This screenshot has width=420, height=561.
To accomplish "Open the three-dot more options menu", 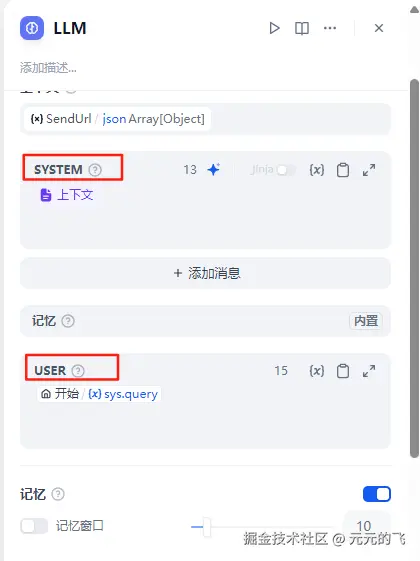I will [329, 28].
